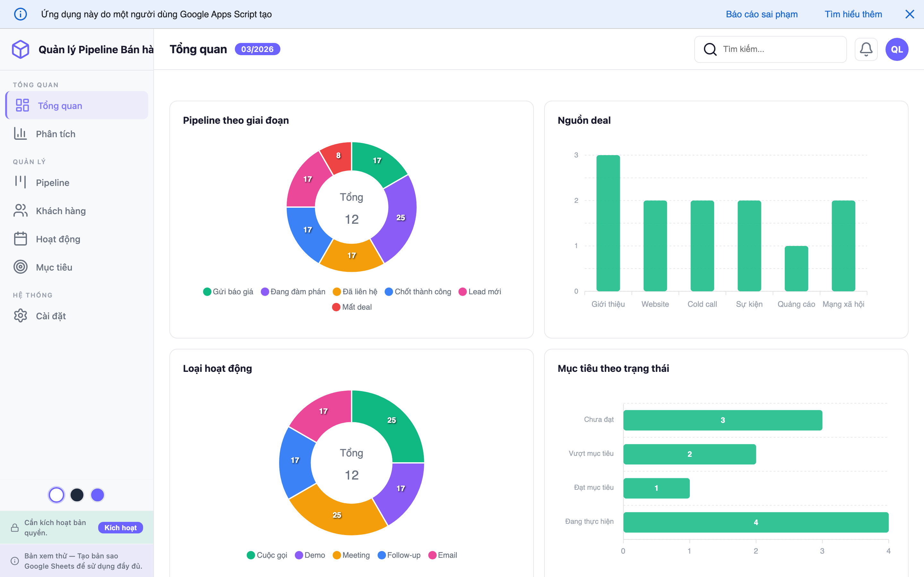Open Tìm hiểu thêm link
The height and width of the screenshot is (577, 924).
point(853,14)
